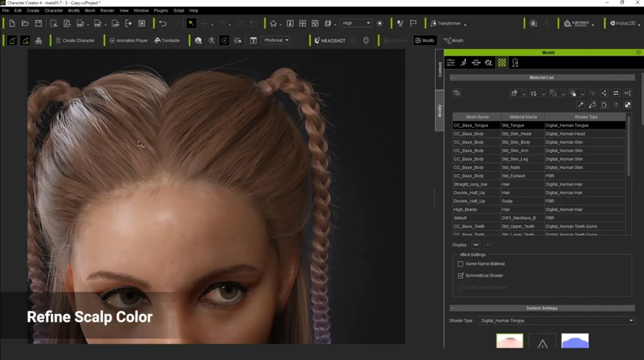The width and height of the screenshot is (644, 360).
Task: Enable the Same Name Material checkbox
Action: pyautogui.click(x=460, y=264)
